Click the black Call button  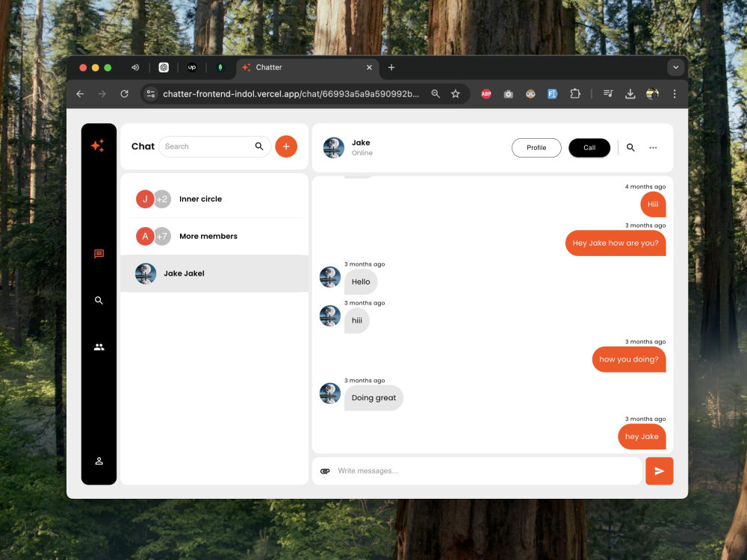[x=589, y=148]
